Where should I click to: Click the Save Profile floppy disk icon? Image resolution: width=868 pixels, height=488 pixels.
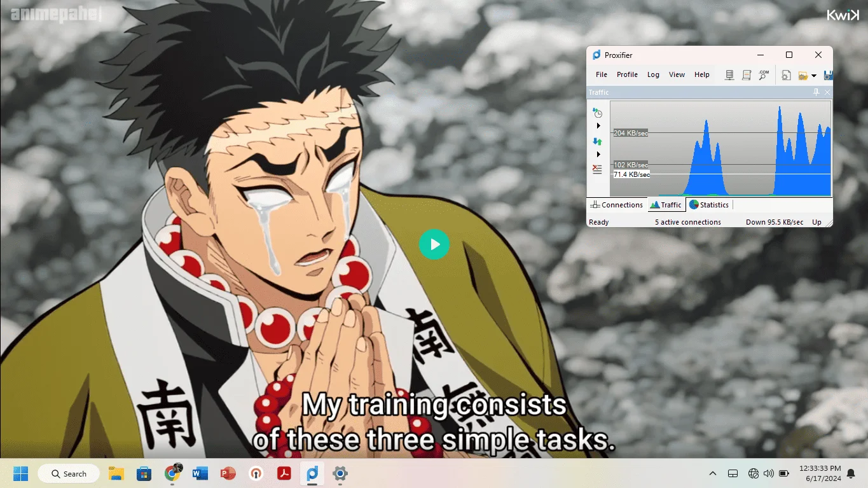point(828,75)
